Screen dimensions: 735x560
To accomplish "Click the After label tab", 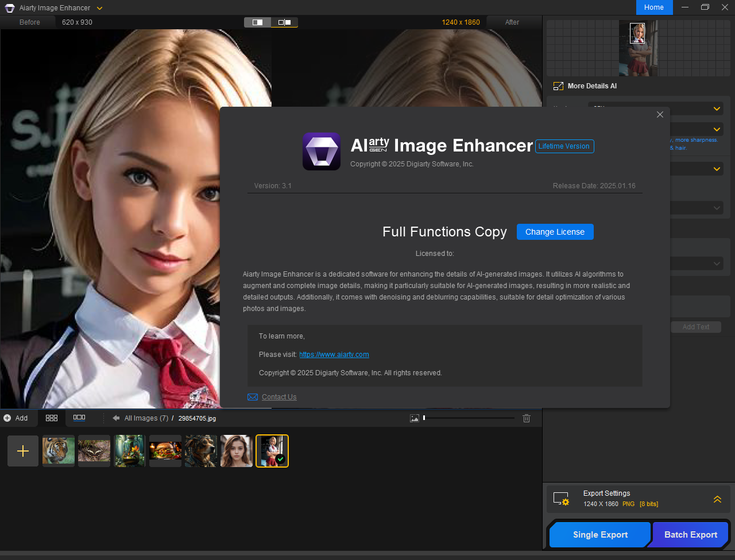I will (x=512, y=22).
